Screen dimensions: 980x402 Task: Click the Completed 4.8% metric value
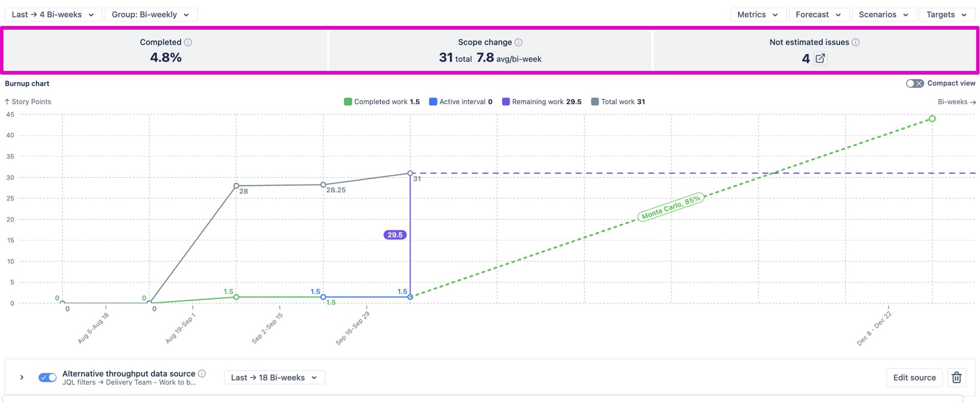tap(166, 58)
